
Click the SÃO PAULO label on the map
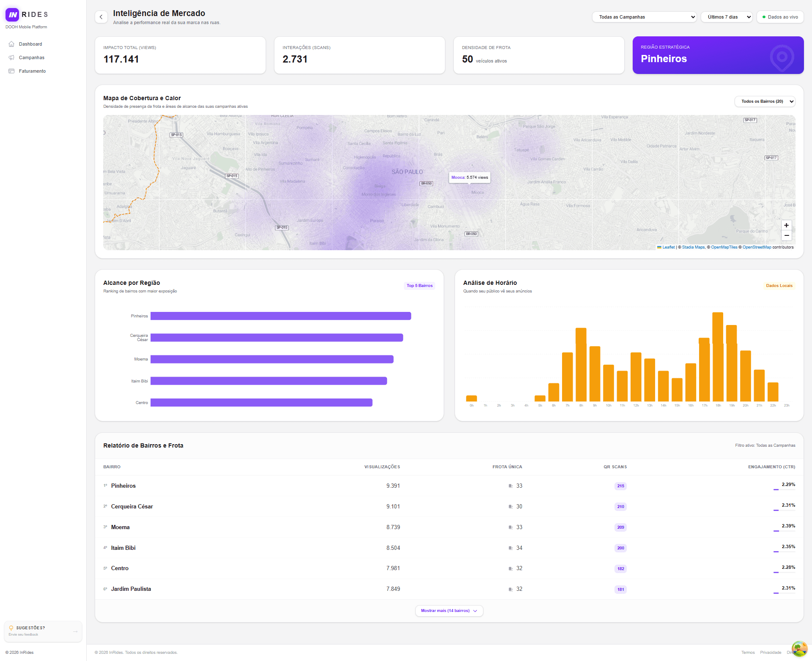407,172
